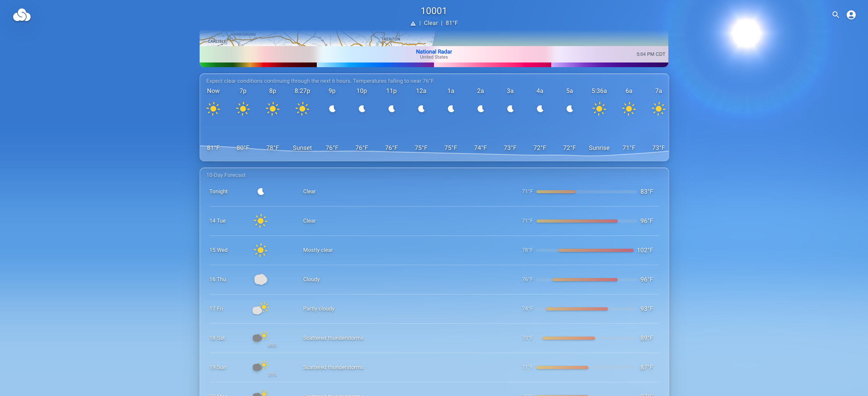Click the Sunrise label in hourly forecast
This screenshot has height=396, width=868.
[x=599, y=148]
